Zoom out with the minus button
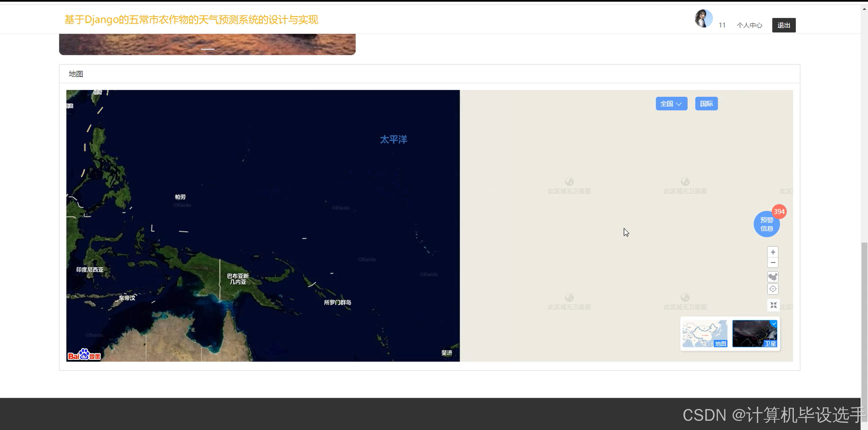Image resolution: width=868 pixels, height=430 pixels. 773,263
